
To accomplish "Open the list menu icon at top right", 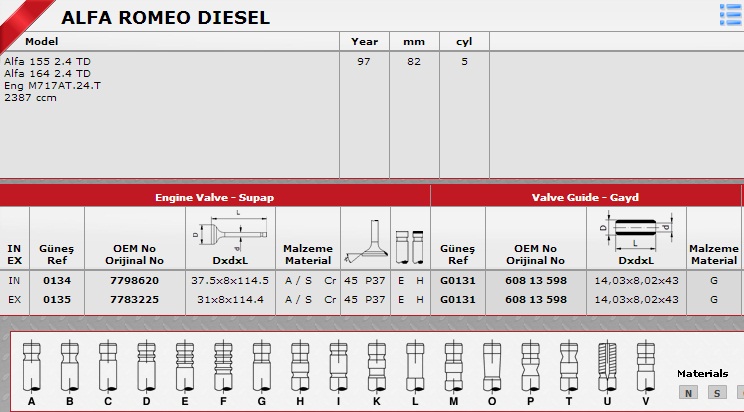I will (729, 13).
